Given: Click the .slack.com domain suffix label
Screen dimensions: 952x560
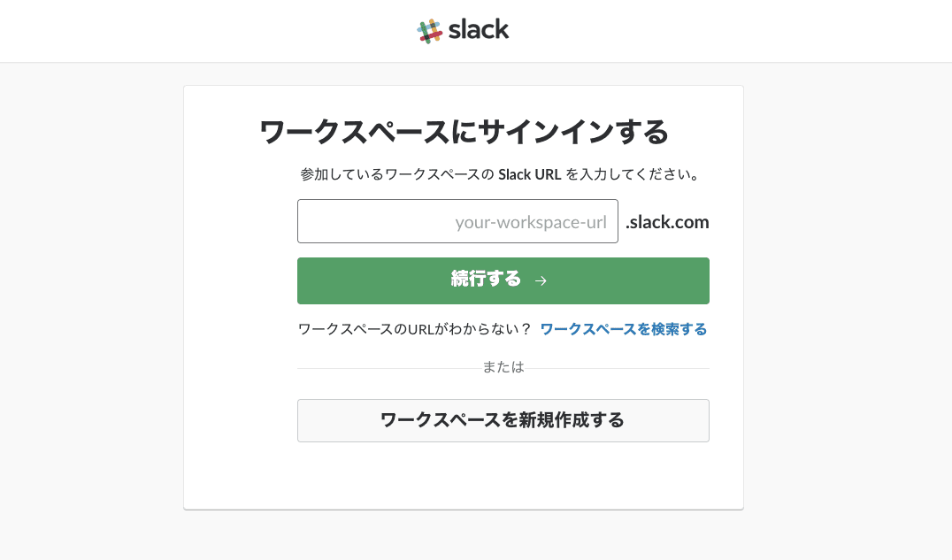Looking at the screenshot, I should (x=667, y=221).
